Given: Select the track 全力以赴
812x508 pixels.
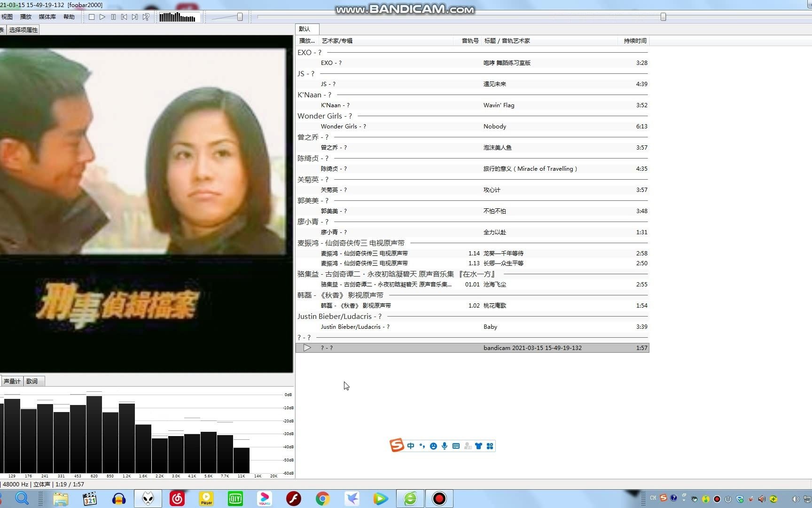Looking at the screenshot, I should pos(472,232).
